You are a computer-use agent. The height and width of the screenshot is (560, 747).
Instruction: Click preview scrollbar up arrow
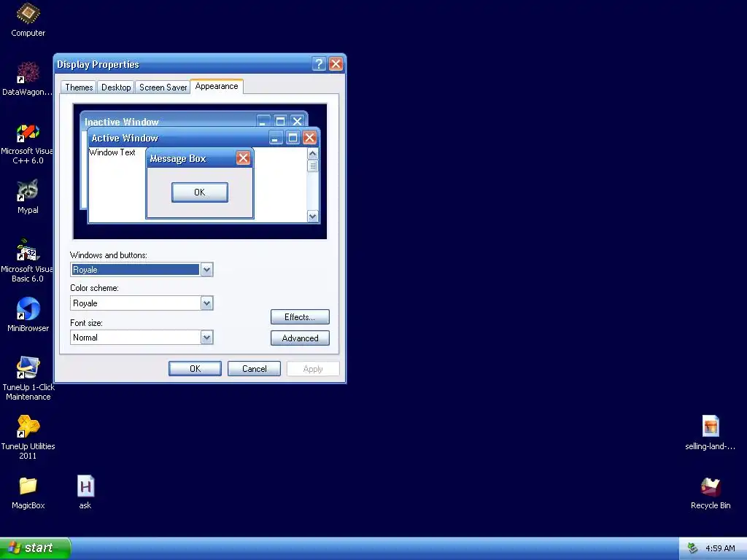tap(312, 153)
